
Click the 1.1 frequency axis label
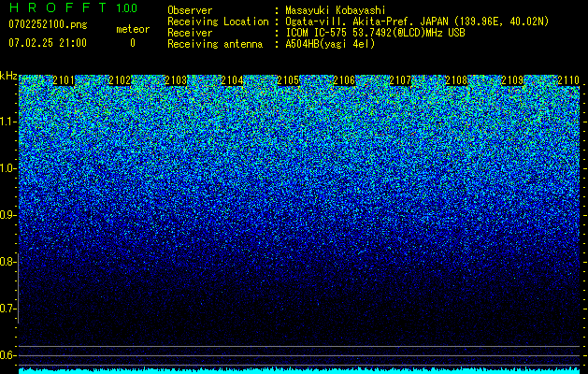7,122
